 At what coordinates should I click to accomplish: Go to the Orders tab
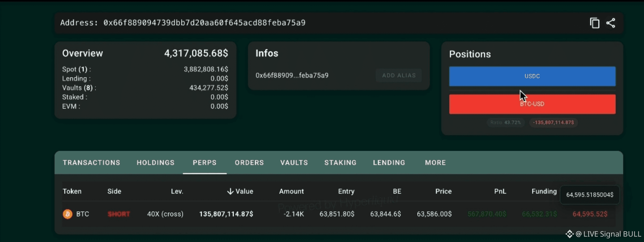pos(249,163)
